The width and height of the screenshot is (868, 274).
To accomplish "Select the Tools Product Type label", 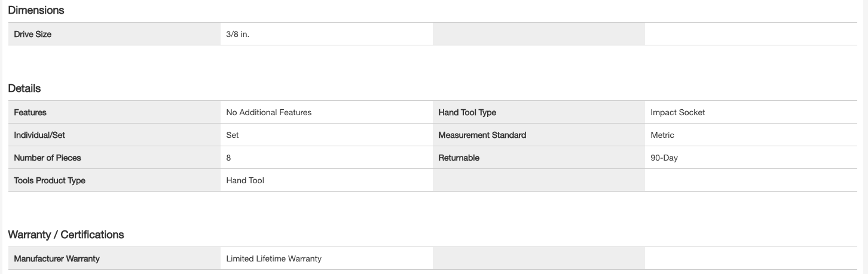I will point(50,180).
